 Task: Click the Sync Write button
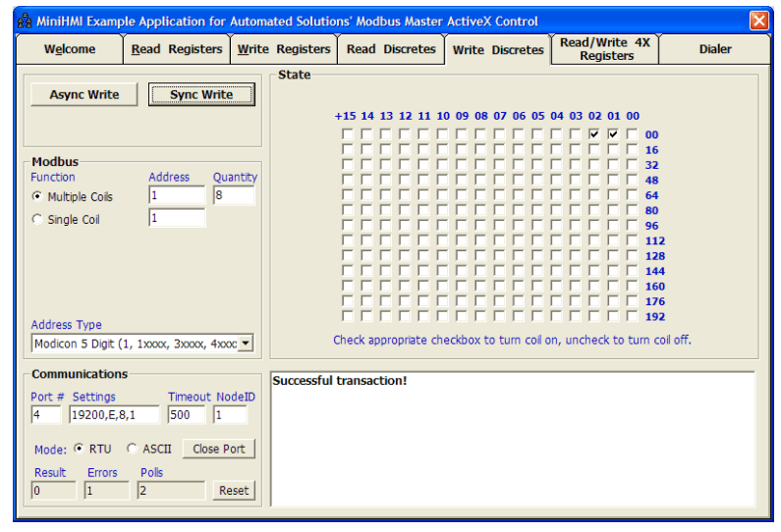201,94
